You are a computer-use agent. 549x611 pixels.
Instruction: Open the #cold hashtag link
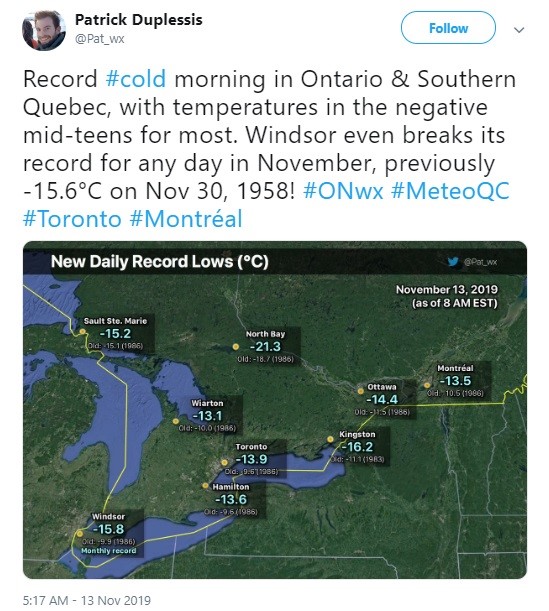[136, 79]
